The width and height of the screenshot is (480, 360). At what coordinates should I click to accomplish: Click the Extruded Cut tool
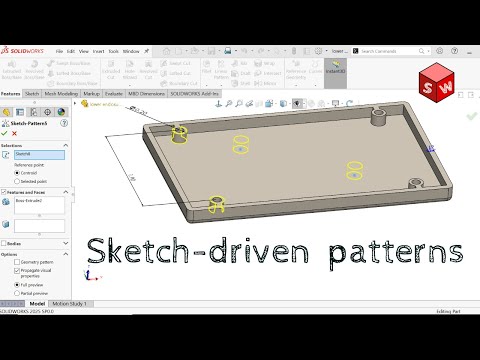tap(111, 70)
